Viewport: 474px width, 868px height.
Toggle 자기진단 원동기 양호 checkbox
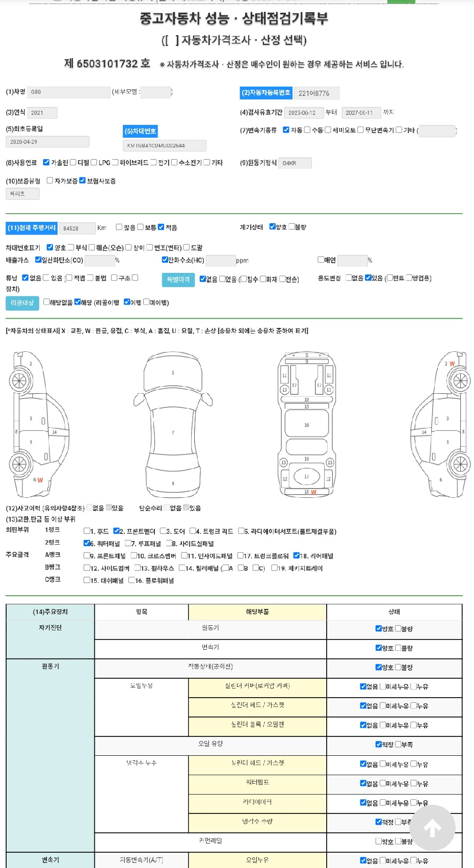point(379,629)
